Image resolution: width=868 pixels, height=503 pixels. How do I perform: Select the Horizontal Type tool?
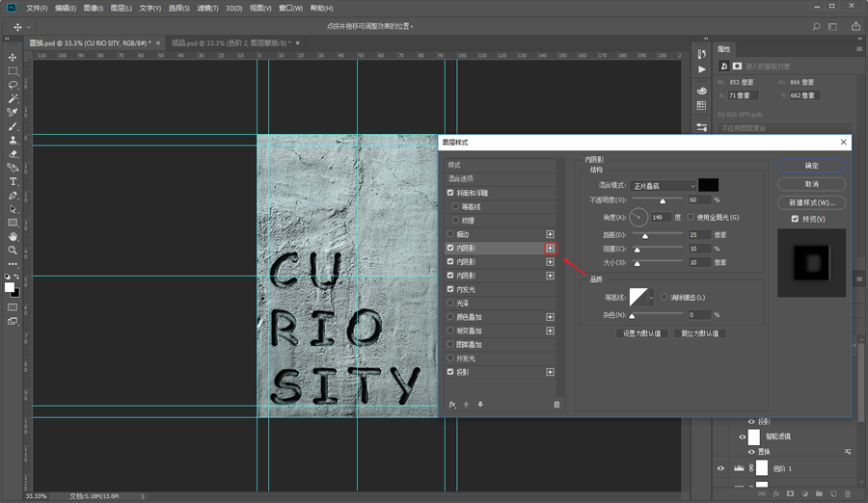[x=13, y=181]
